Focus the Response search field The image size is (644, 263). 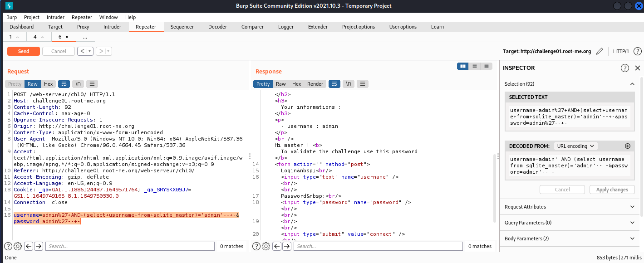click(x=378, y=246)
